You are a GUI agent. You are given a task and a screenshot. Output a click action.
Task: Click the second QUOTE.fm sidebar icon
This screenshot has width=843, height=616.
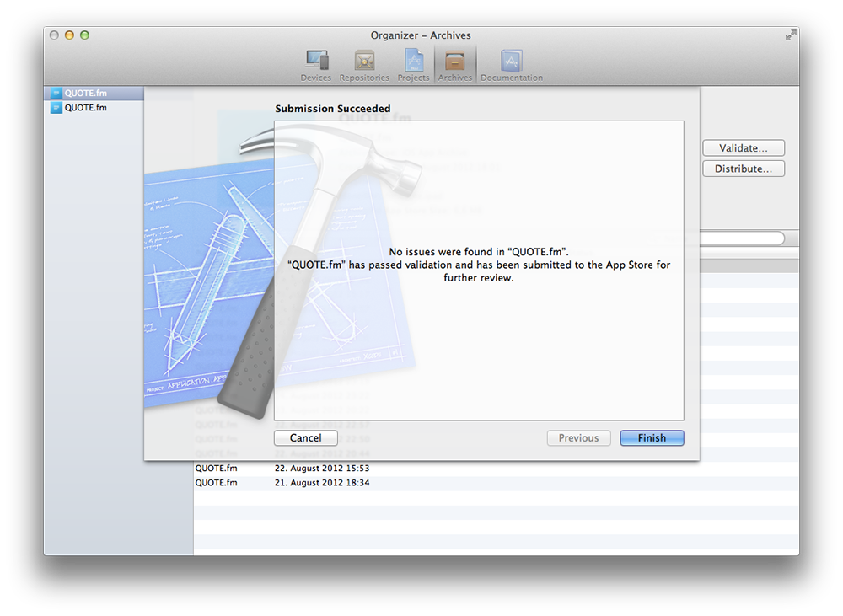58,107
